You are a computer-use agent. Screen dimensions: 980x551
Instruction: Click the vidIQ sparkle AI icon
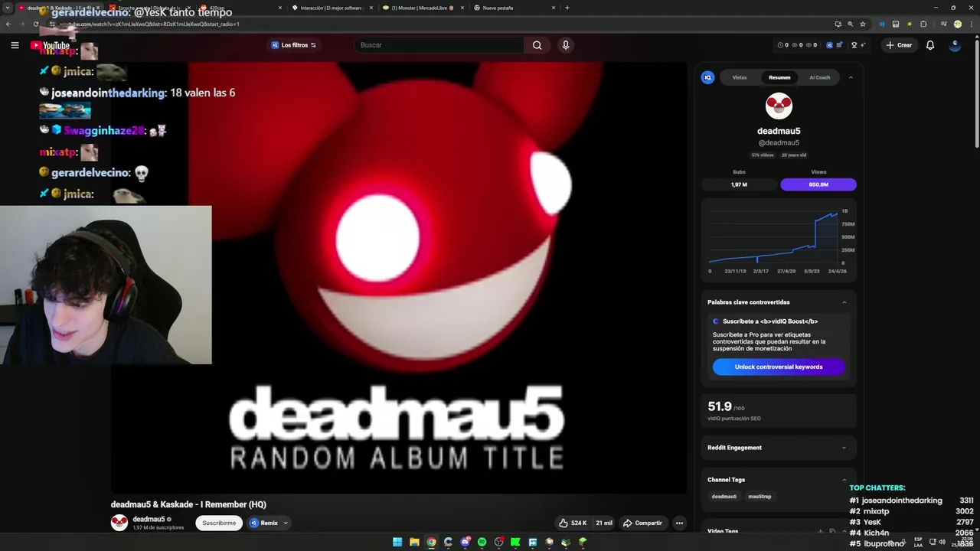[863, 45]
